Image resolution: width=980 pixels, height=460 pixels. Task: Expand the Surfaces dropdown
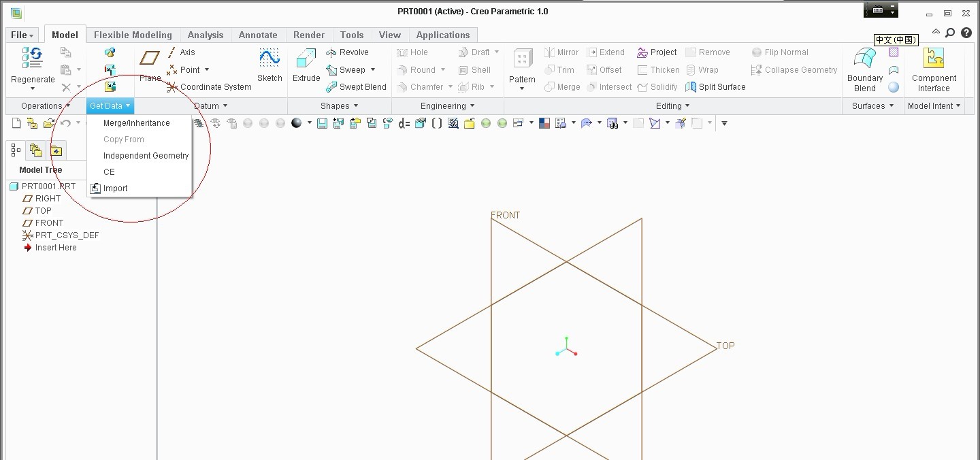pyautogui.click(x=872, y=105)
